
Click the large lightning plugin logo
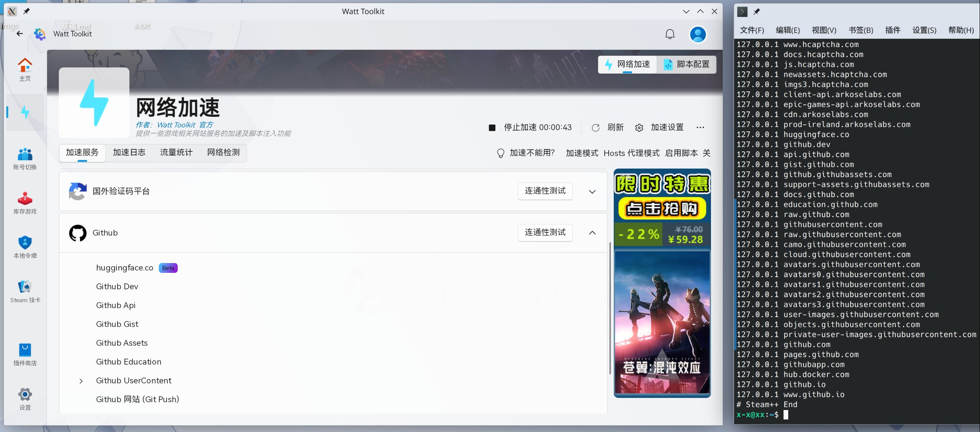(x=94, y=103)
